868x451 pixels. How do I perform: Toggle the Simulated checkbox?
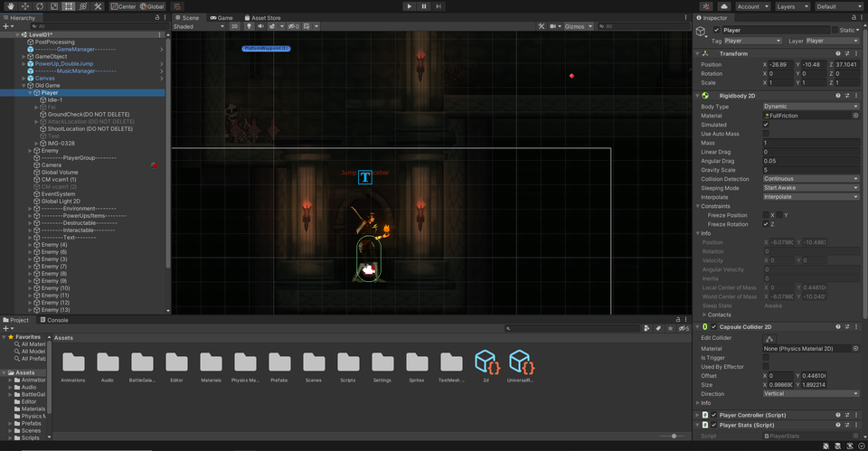tap(766, 125)
